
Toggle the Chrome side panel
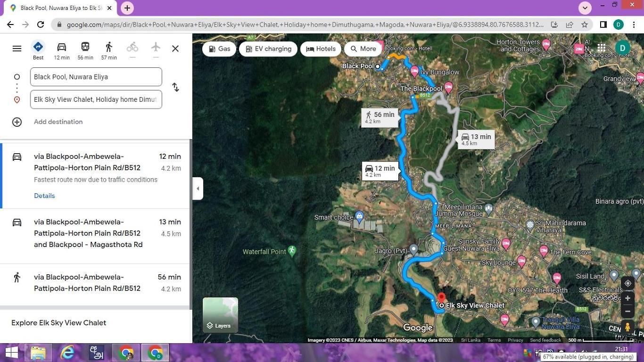coord(603,25)
